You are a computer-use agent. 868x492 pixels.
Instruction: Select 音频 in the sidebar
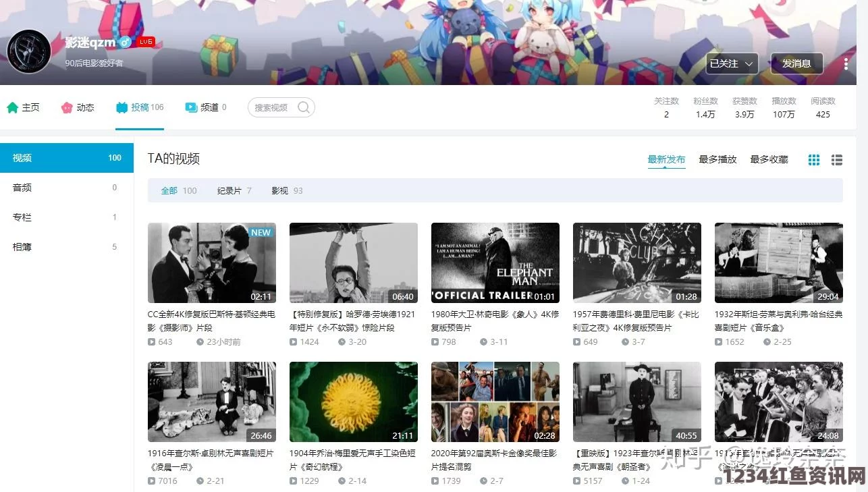tap(67, 188)
